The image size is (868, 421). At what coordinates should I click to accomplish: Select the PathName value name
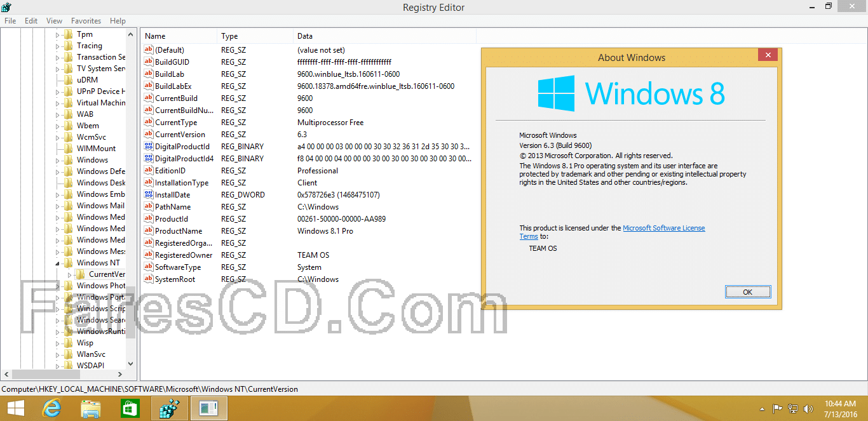pos(173,207)
